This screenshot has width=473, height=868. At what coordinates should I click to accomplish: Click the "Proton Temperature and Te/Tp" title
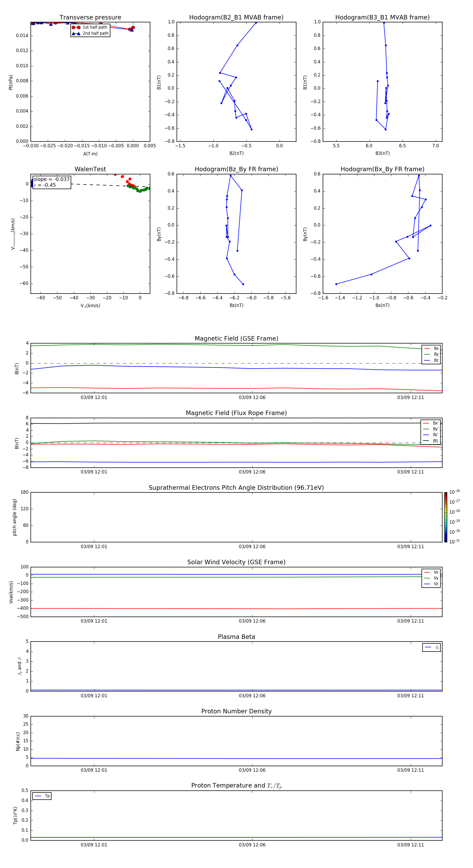tap(236, 786)
